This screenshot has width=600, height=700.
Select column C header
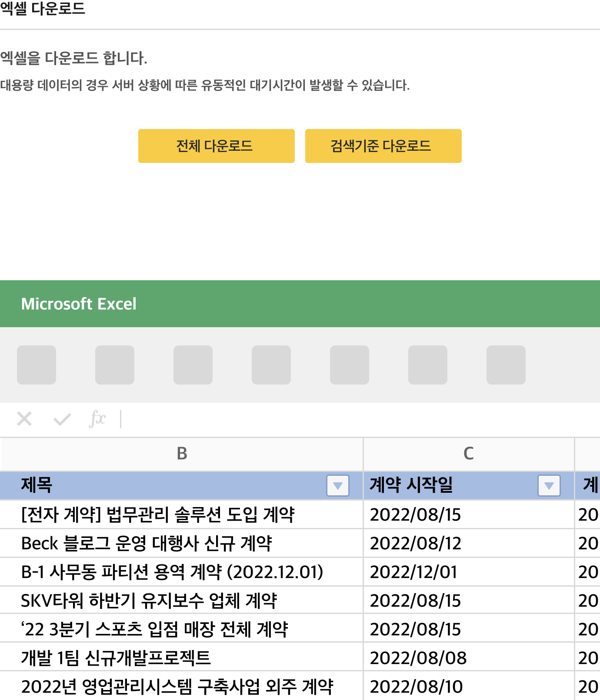[469, 454]
